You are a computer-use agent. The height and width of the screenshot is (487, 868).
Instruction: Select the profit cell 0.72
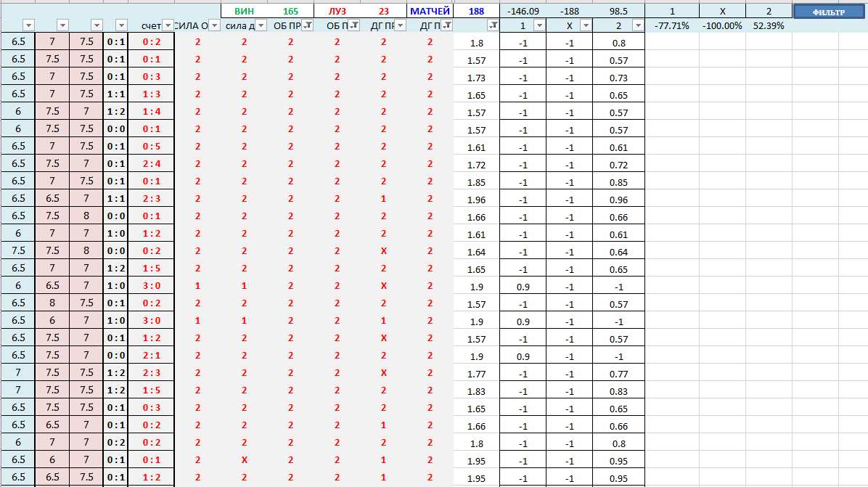618,165
